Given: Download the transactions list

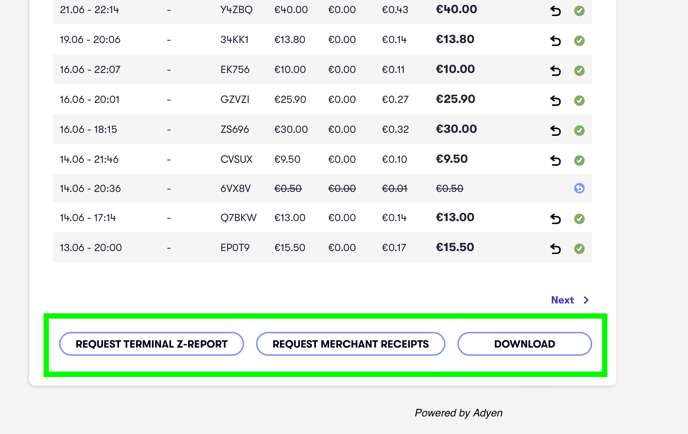Looking at the screenshot, I should click(524, 344).
